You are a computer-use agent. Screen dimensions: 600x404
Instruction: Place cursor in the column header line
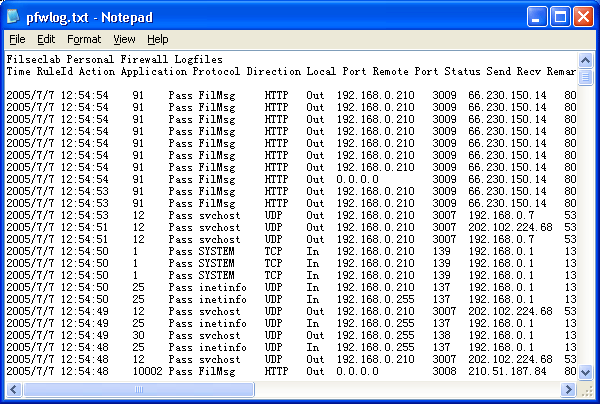click(200, 72)
